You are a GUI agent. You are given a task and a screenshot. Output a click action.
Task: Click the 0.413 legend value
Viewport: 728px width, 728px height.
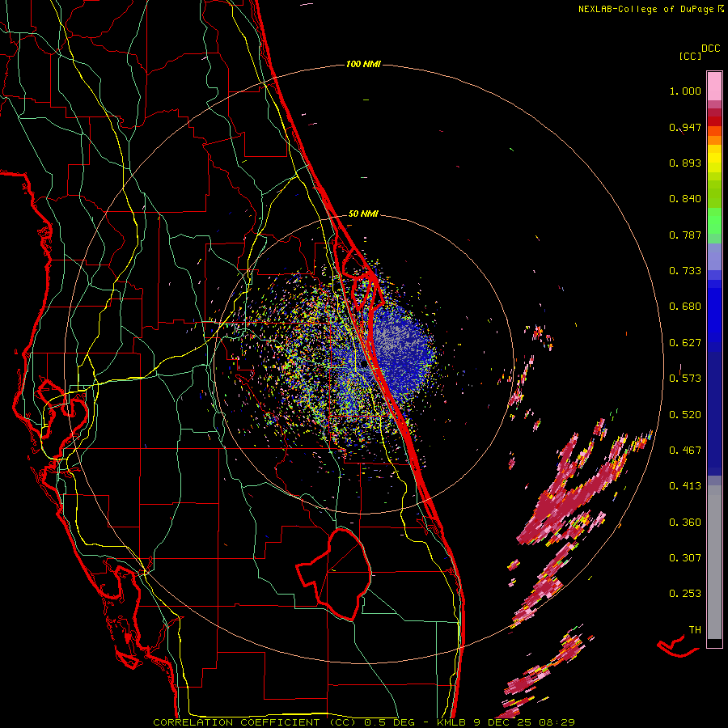[x=685, y=486]
